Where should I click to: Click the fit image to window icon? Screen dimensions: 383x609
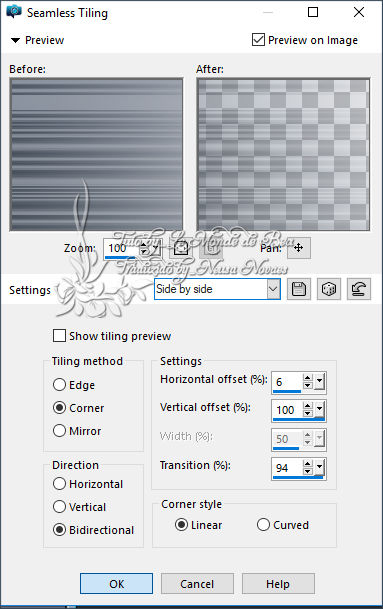pos(181,248)
